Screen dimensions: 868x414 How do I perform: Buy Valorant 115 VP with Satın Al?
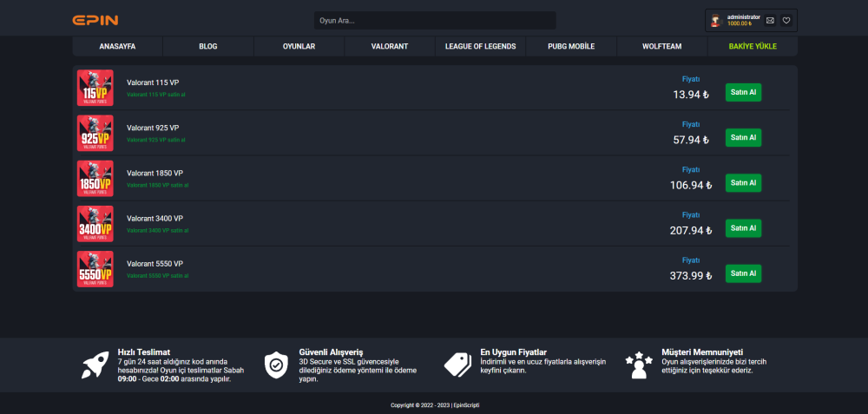744,92
